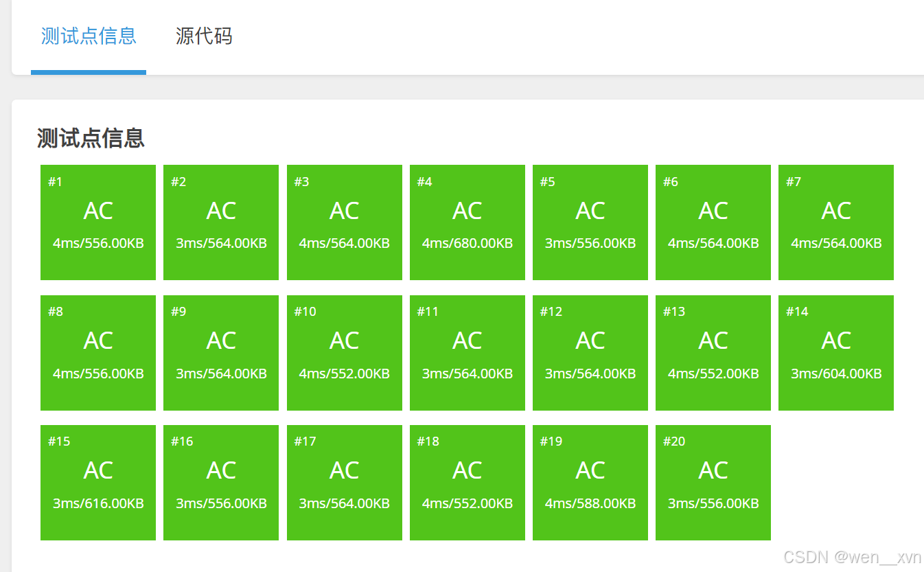Open test point #16 AC card
This screenshot has width=924, height=572.
click(221, 483)
